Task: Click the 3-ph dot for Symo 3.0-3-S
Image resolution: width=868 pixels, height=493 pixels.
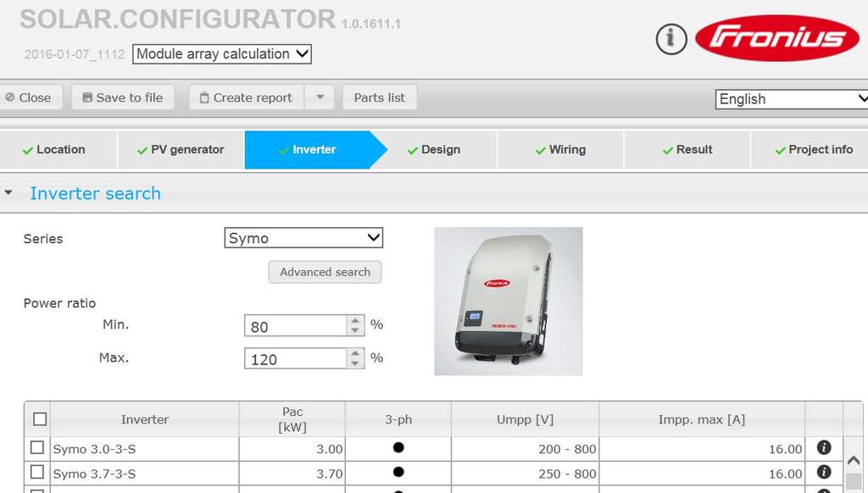Action: pyautogui.click(x=398, y=447)
